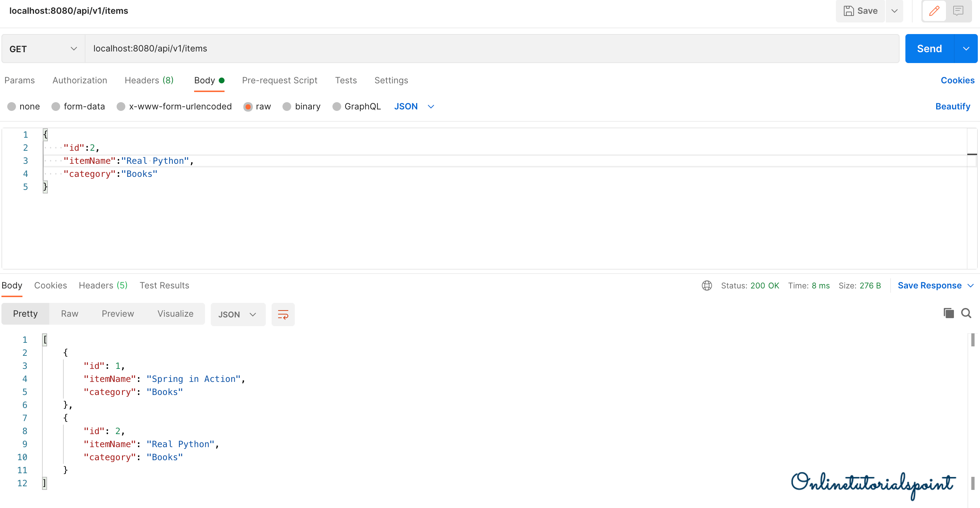
Task: Open search in response body
Action: (x=966, y=313)
